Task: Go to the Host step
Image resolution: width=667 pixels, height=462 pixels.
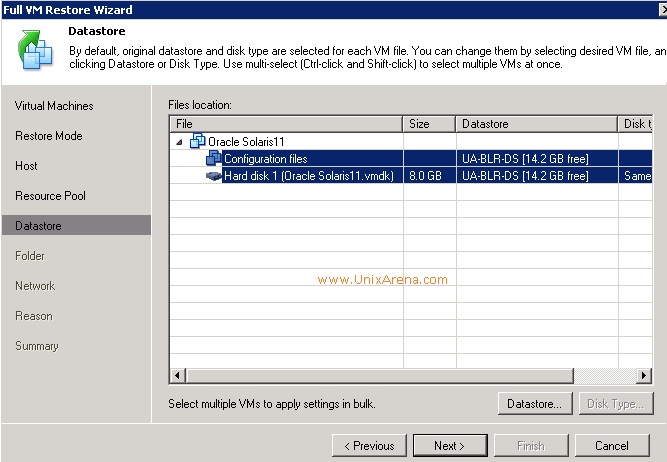Action: pos(26,165)
